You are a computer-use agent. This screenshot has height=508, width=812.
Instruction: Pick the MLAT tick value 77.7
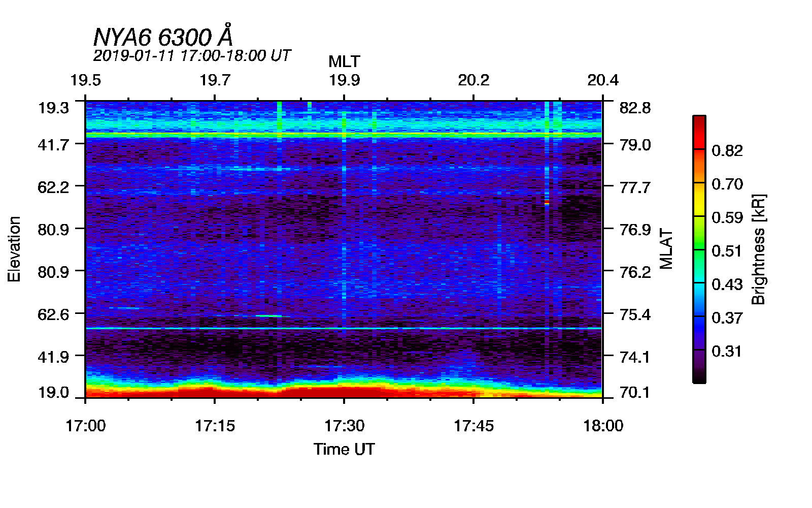pos(635,187)
